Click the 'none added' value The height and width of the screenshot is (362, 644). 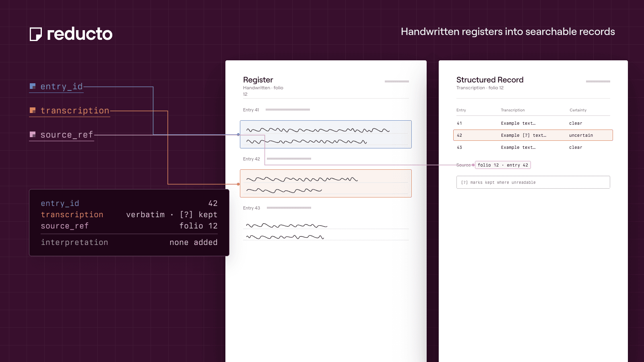[194, 243]
